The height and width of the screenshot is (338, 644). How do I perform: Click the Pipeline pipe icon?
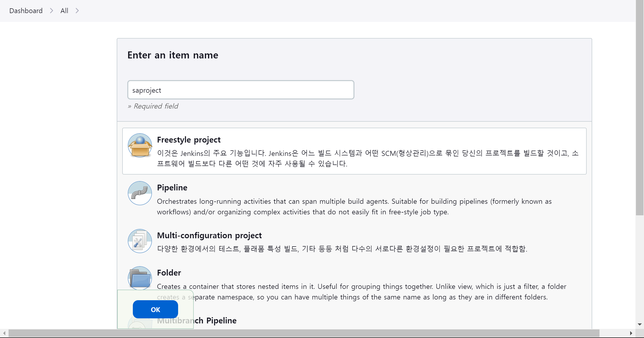click(x=140, y=193)
